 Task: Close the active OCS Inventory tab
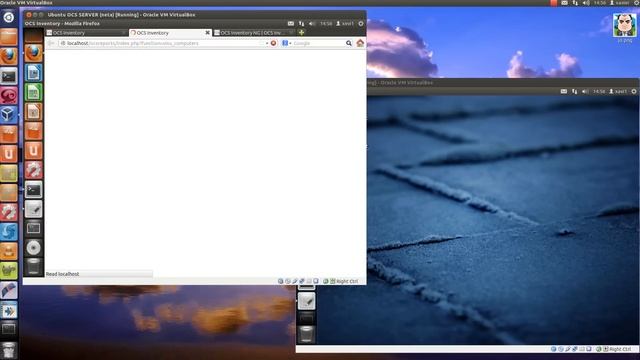(207, 33)
